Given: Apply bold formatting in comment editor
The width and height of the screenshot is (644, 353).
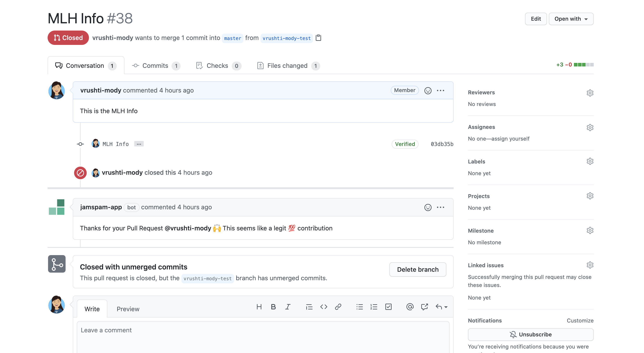Looking at the screenshot, I should pyautogui.click(x=273, y=307).
